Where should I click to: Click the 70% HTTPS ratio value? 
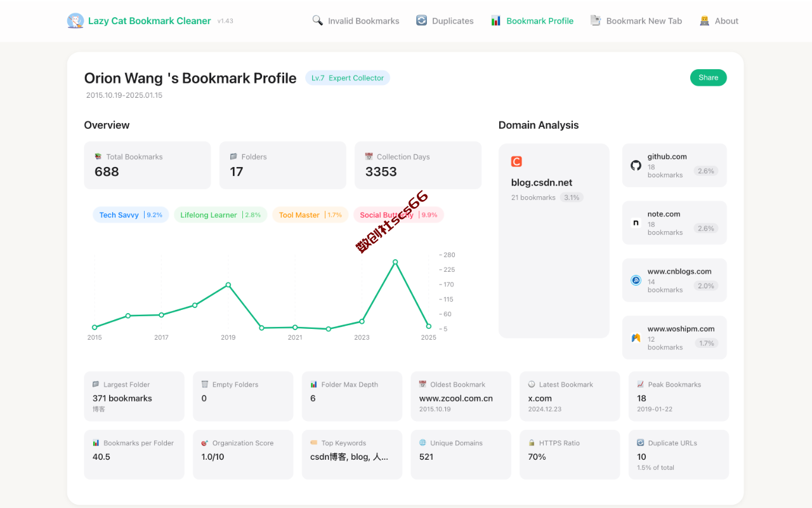click(x=537, y=457)
